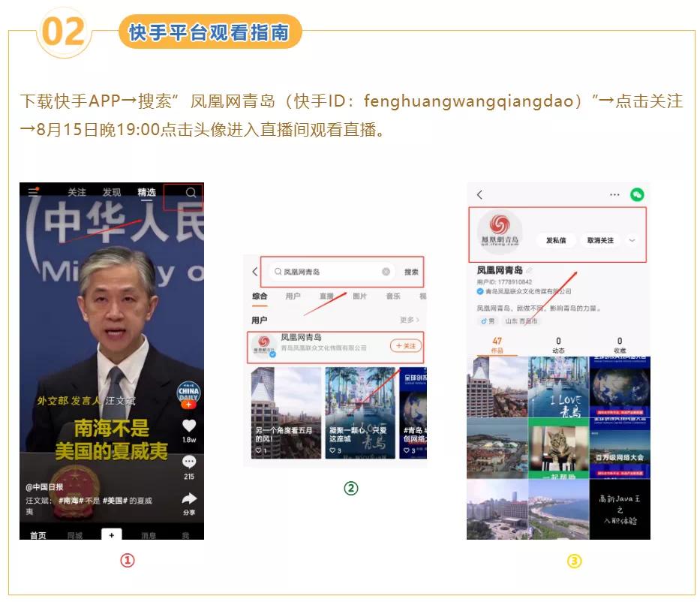The height and width of the screenshot is (602, 700).
Task: Open 47 作品 tab on profile
Action: coord(497,345)
